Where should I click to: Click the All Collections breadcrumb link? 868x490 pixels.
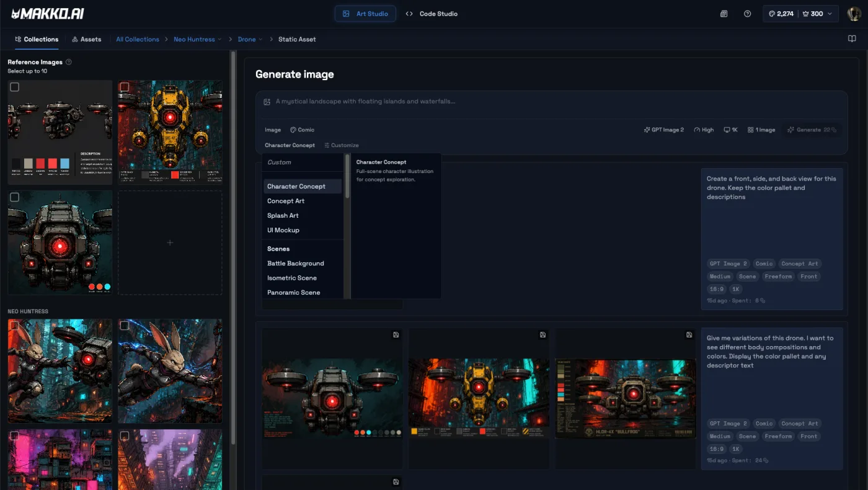pos(138,39)
